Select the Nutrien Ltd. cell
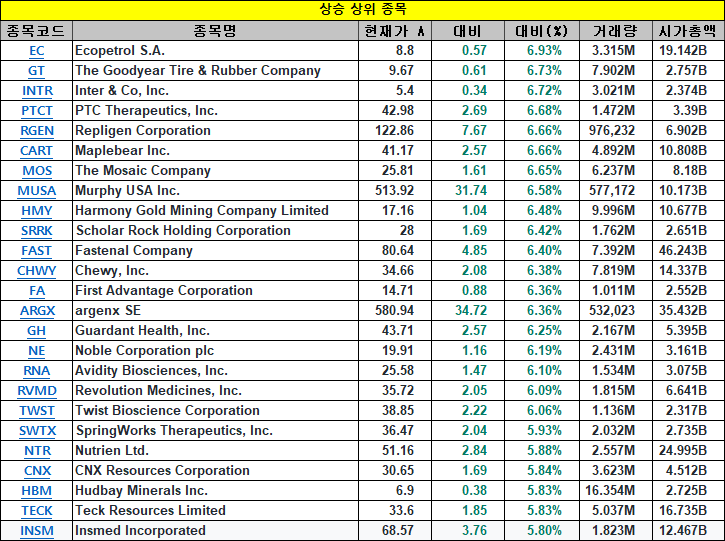The height and width of the screenshot is (541, 725). [215, 450]
